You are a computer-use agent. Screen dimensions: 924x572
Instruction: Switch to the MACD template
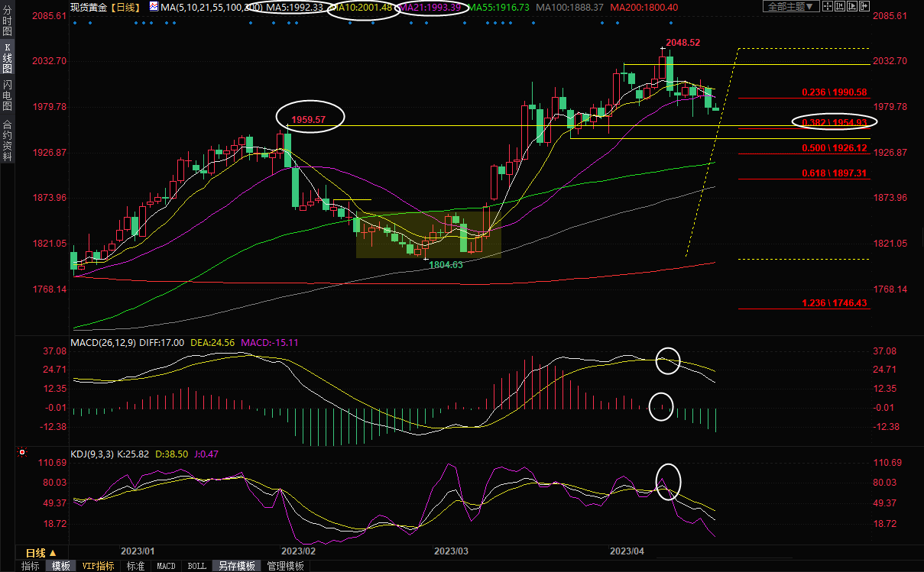click(x=166, y=566)
